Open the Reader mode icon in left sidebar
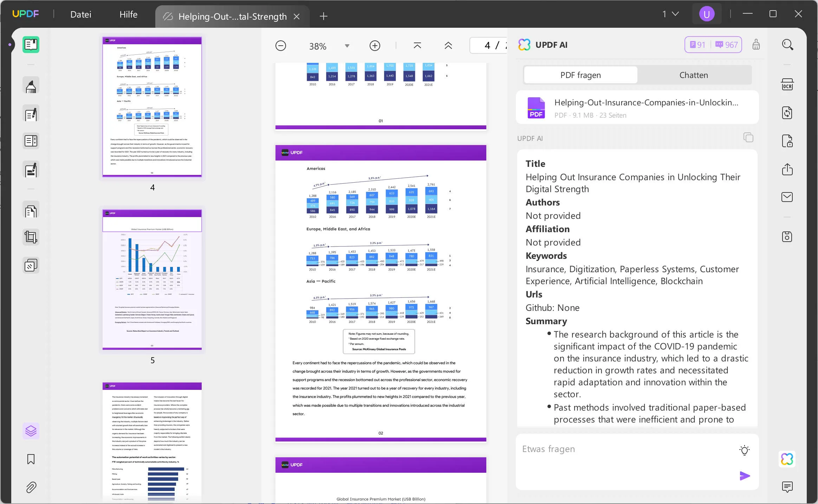Viewport: 818px width, 504px height. 31,45
